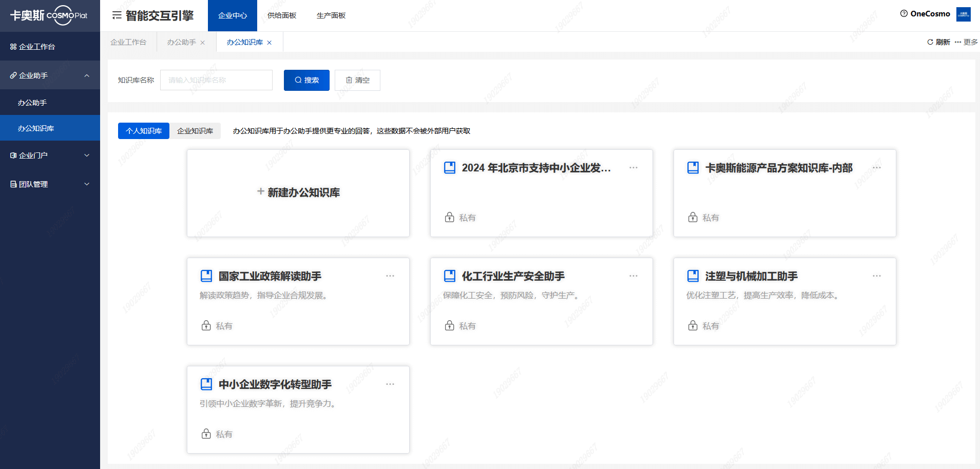Open more options for 国家工业政策解读助手 card
980x469 pixels.
click(x=390, y=276)
